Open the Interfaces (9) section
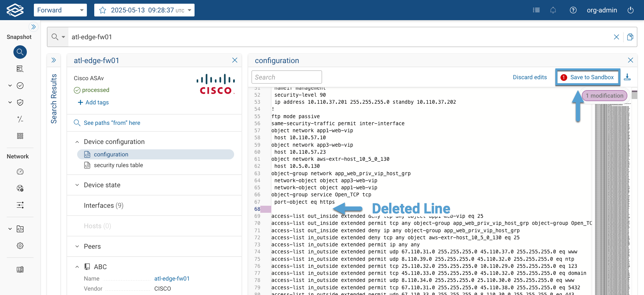The image size is (644, 295). pyautogui.click(x=103, y=205)
